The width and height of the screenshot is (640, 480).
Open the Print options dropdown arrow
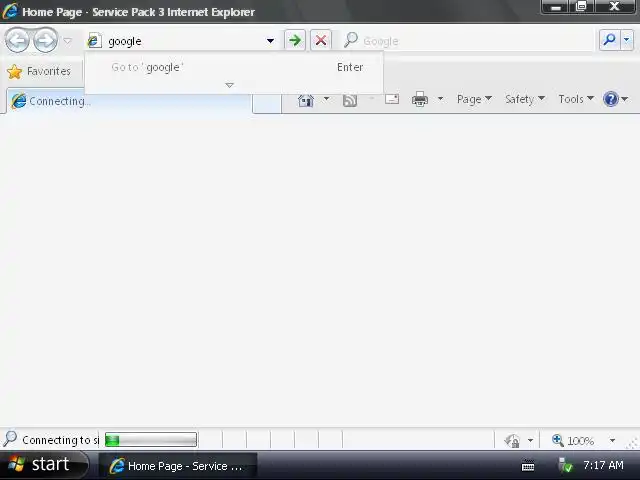point(440,99)
